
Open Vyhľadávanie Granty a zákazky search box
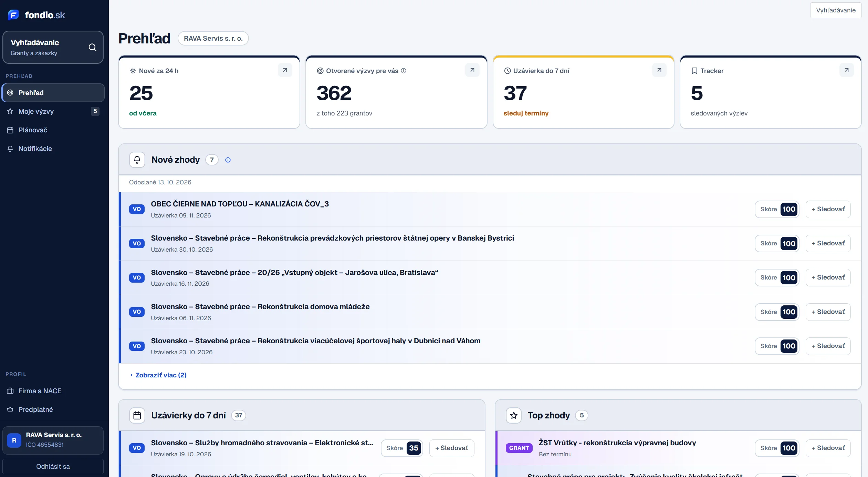53,47
